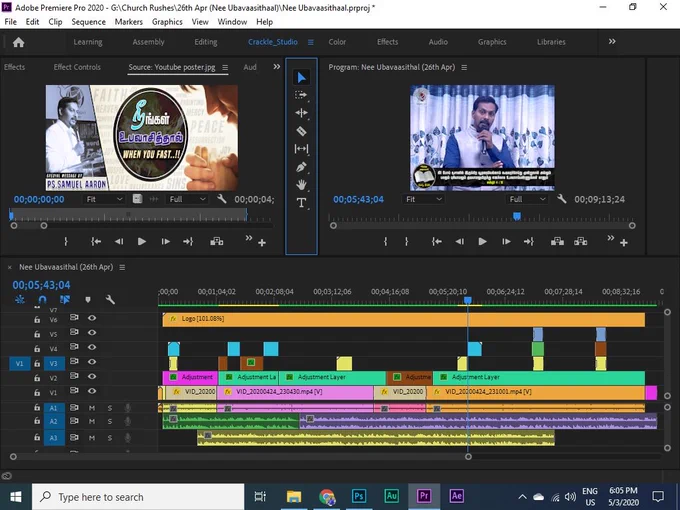Play the Program monitor
The image size is (680, 510).
[482, 242]
